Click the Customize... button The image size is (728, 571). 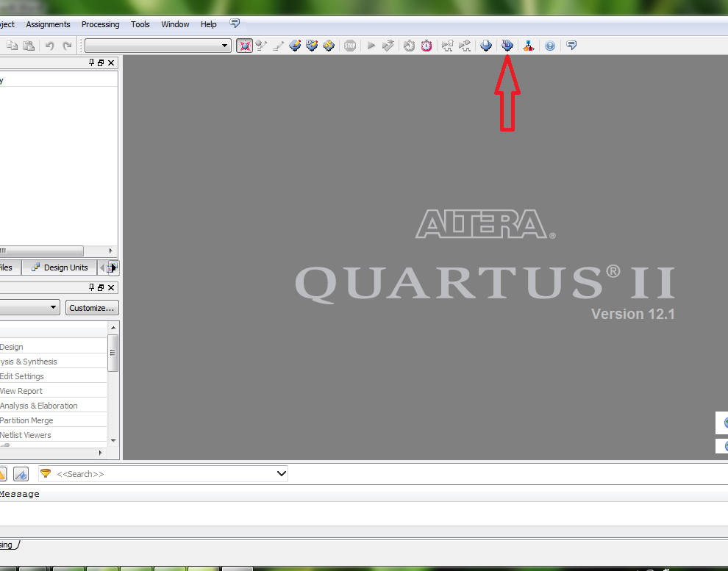[x=92, y=307]
